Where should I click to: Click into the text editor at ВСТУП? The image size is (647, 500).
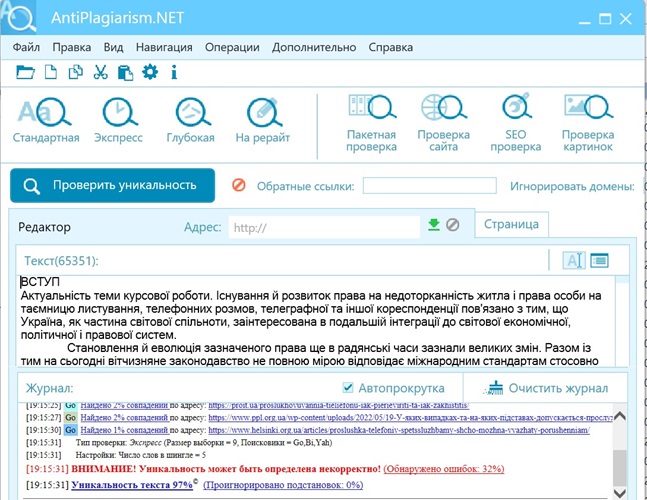40,282
